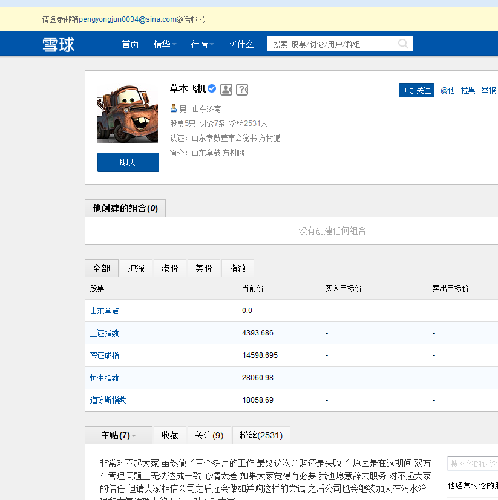
Task: Select the following (9) tab
Action: point(209,435)
